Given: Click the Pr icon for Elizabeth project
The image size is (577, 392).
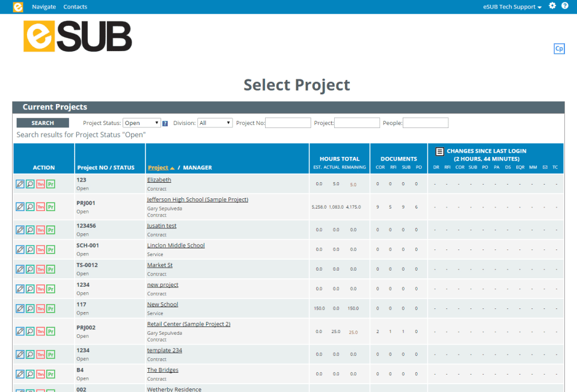Looking at the screenshot, I should [x=50, y=184].
